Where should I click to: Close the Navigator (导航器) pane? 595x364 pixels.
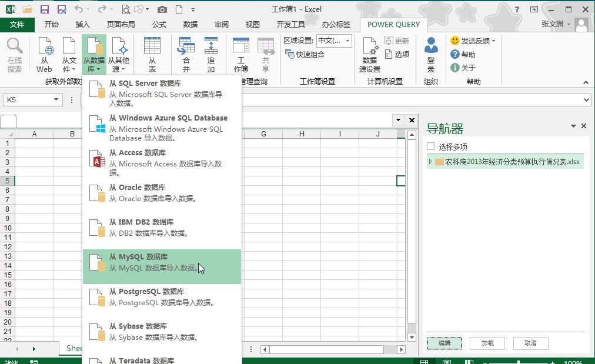(x=584, y=126)
